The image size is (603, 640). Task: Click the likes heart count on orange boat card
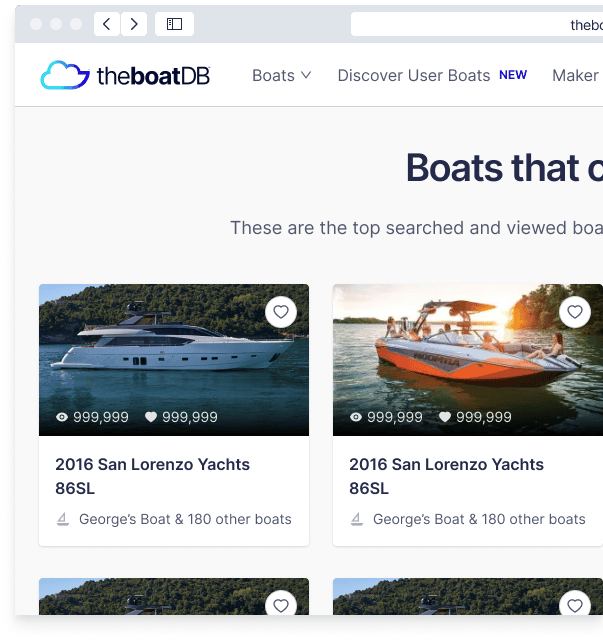click(475, 417)
